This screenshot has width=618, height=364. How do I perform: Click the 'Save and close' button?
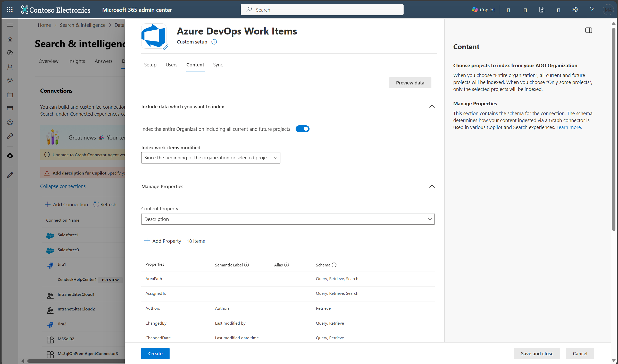tap(537, 353)
